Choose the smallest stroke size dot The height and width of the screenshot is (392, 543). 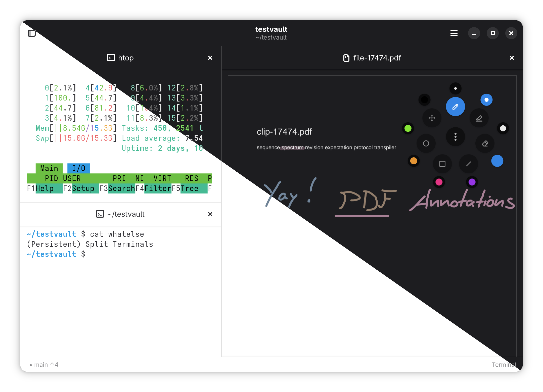click(455, 88)
